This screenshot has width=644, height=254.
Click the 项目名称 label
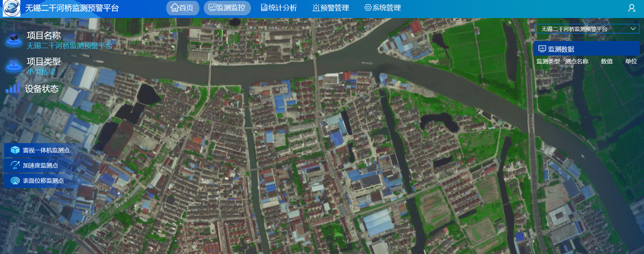[44, 35]
